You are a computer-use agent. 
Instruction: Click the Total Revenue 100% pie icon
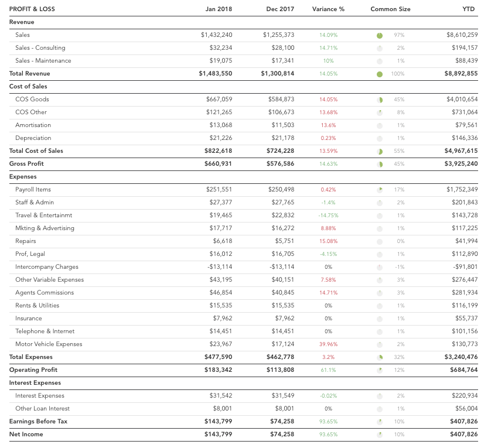pos(380,74)
